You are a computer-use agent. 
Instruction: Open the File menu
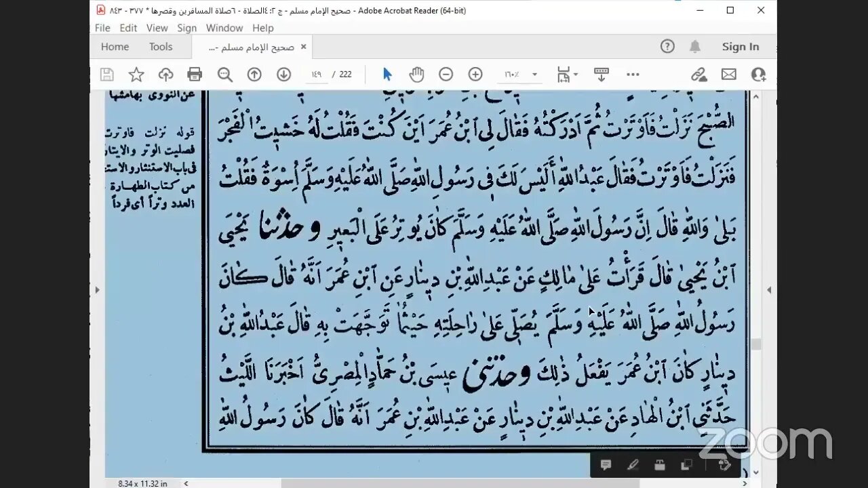point(102,28)
